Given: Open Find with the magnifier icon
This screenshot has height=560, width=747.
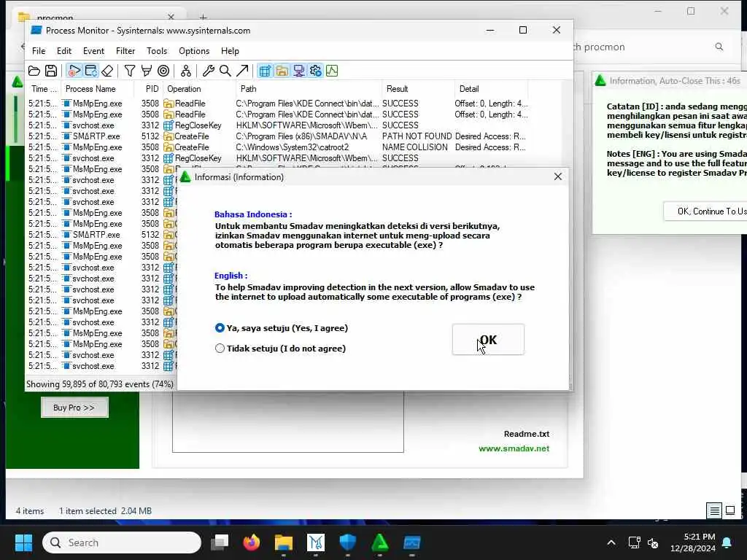Looking at the screenshot, I should (225, 71).
